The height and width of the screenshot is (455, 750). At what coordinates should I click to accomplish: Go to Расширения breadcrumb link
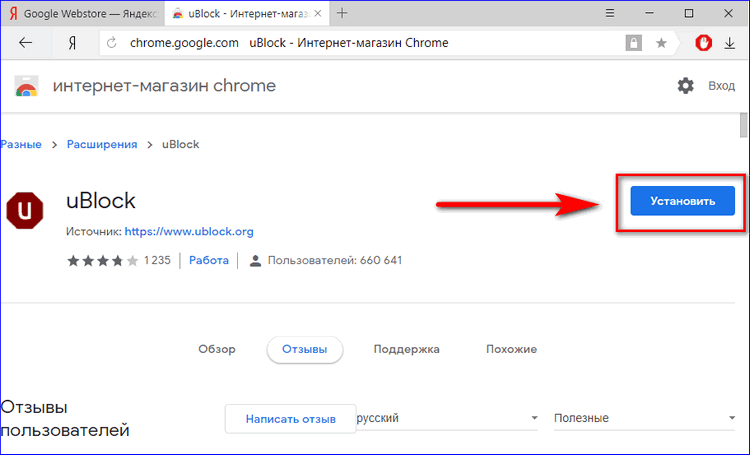point(102,144)
